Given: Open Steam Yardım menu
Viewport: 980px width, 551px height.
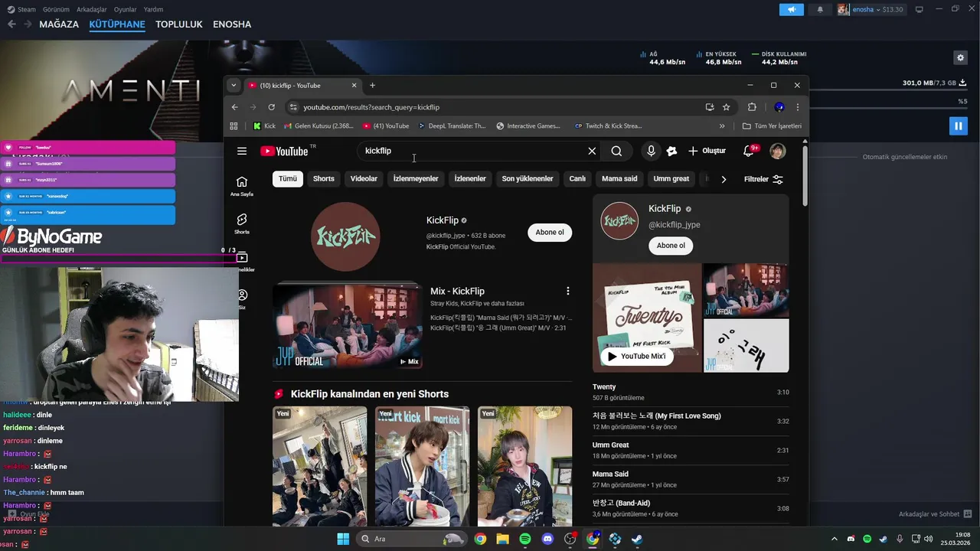Looking at the screenshot, I should point(154,9).
